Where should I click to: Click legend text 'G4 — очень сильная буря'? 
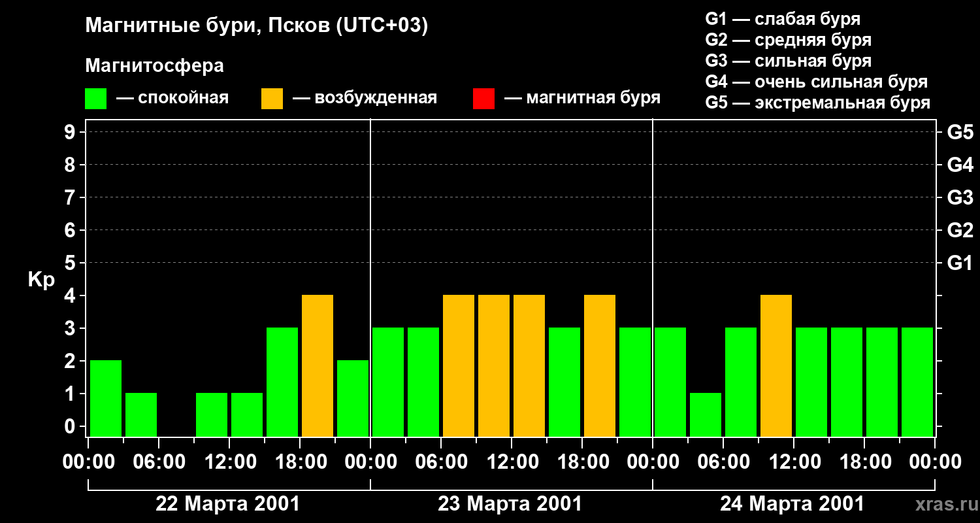pos(817,82)
